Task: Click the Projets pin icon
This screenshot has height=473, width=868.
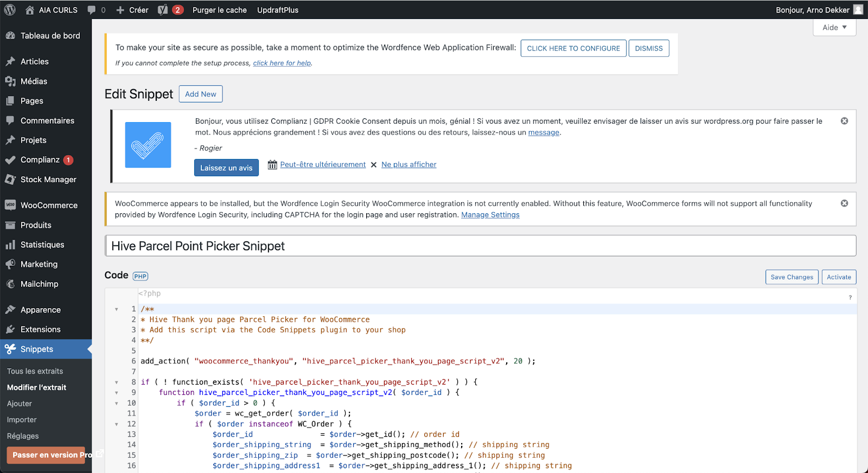Action: point(10,140)
